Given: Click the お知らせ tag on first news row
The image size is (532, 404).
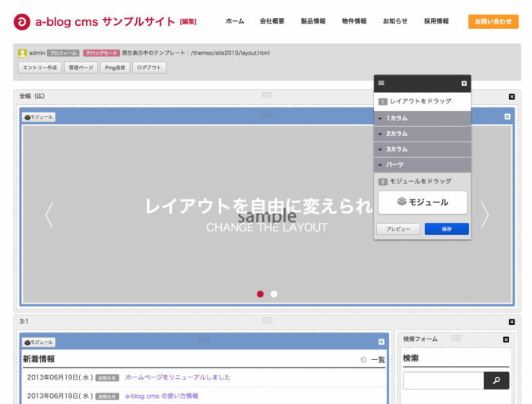Looking at the screenshot, I should click(x=107, y=378).
